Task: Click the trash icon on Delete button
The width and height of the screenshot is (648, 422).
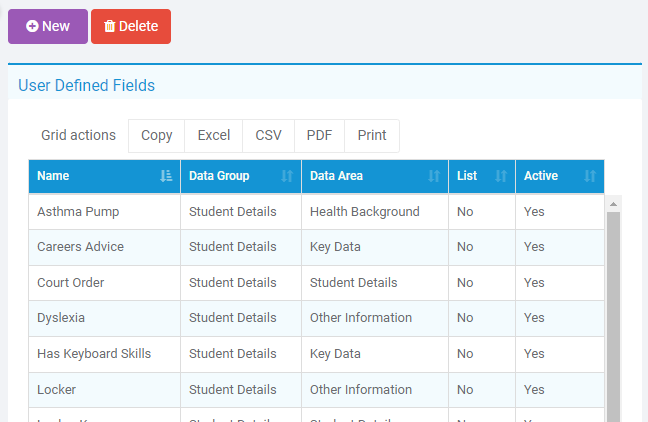Action: pyautogui.click(x=110, y=26)
